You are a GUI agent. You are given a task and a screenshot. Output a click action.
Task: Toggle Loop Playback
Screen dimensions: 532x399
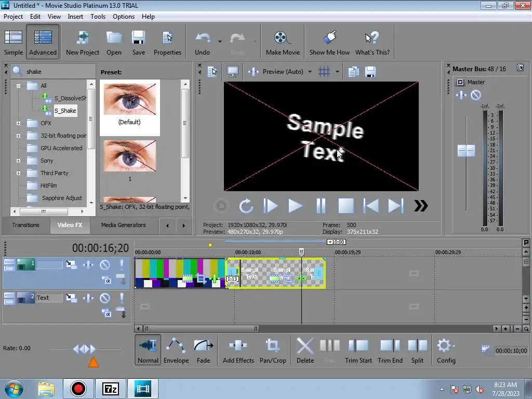pos(246,206)
